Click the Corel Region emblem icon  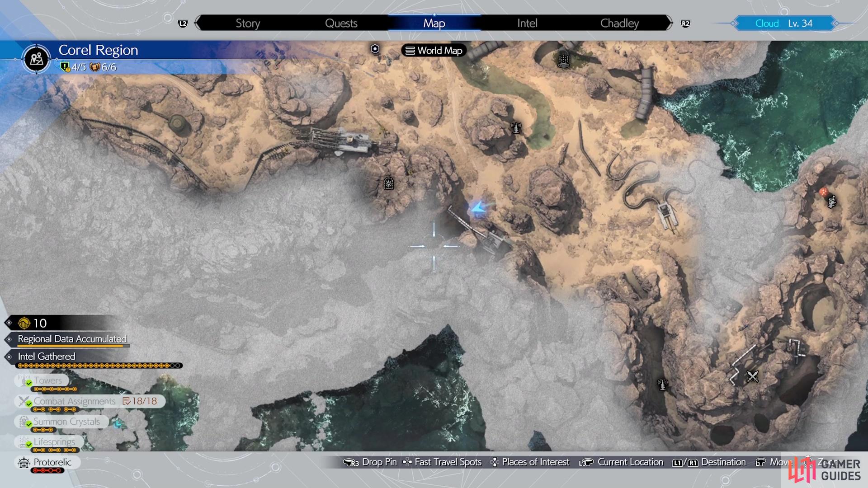coord(37,59)
